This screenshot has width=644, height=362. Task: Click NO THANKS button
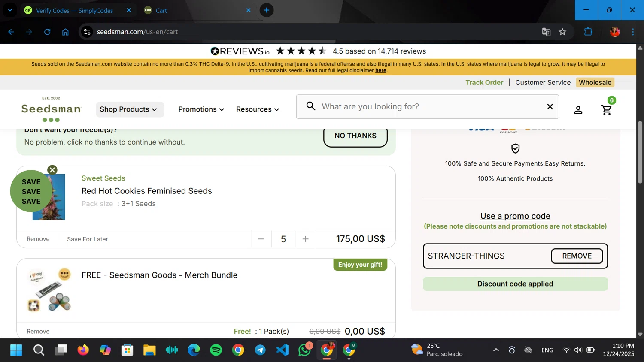(x=355, y=136)
